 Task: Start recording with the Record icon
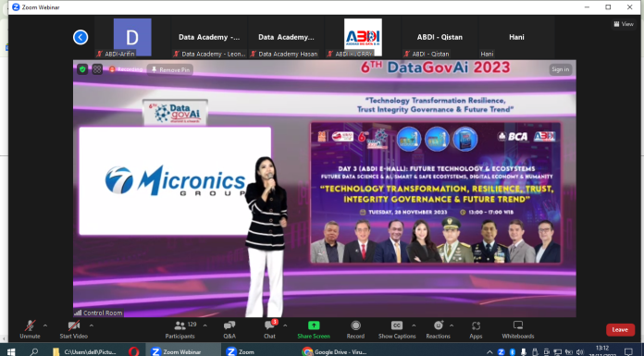coord(355,325)
